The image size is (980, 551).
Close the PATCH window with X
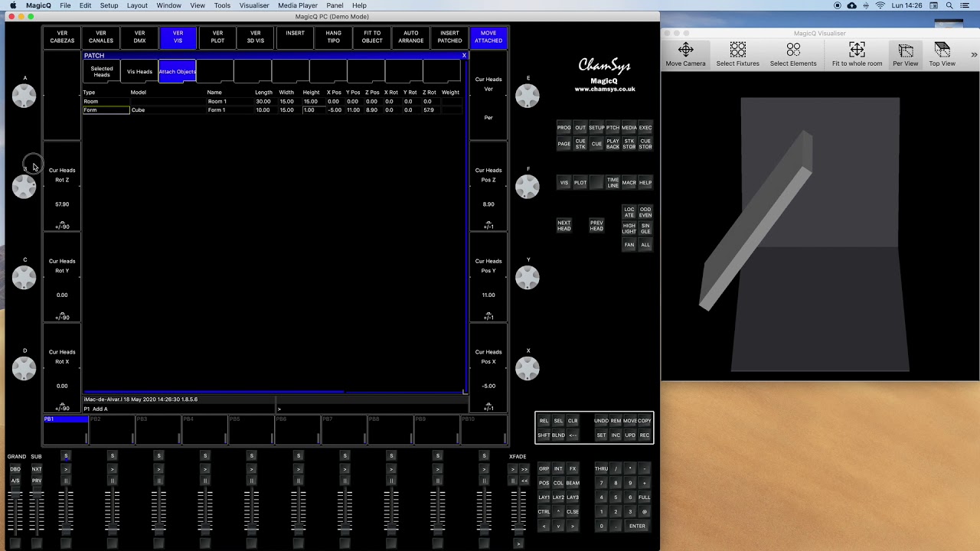click(x=464, y=56)
